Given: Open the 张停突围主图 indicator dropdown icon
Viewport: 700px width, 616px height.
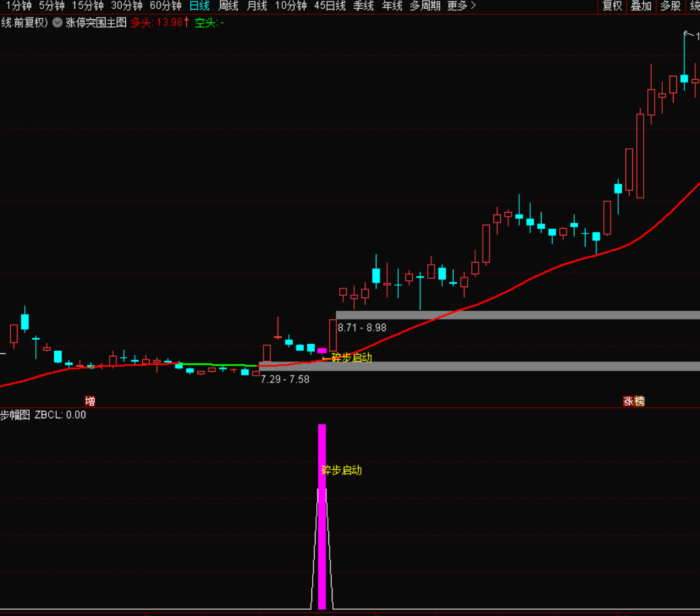Looking at the screenshot, I should pyautogui.click(x=57, y=22).
